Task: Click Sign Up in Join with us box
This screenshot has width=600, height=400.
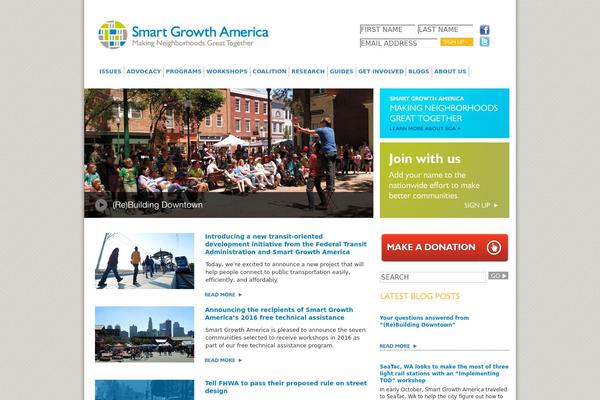Action: tap(481, 206)
